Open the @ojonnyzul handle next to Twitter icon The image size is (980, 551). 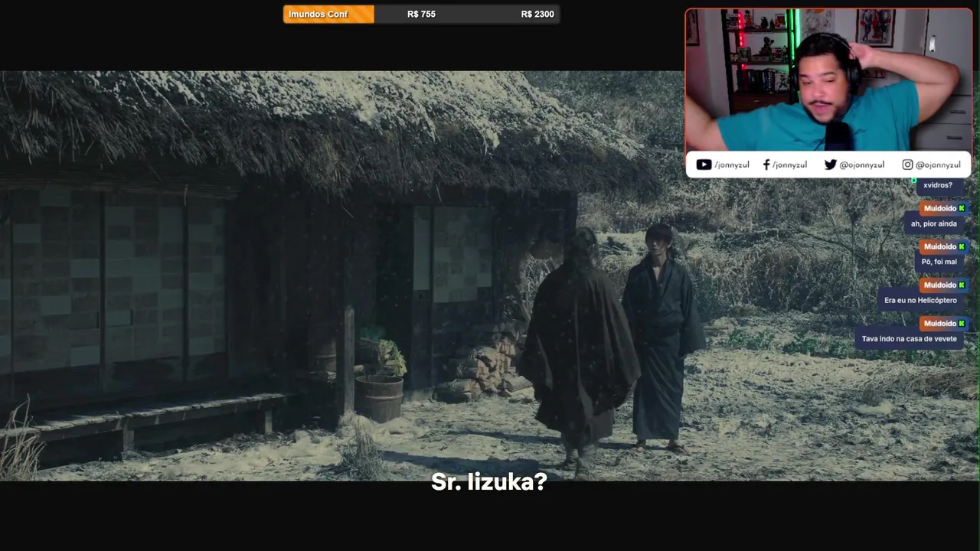(x=862, y=165)
